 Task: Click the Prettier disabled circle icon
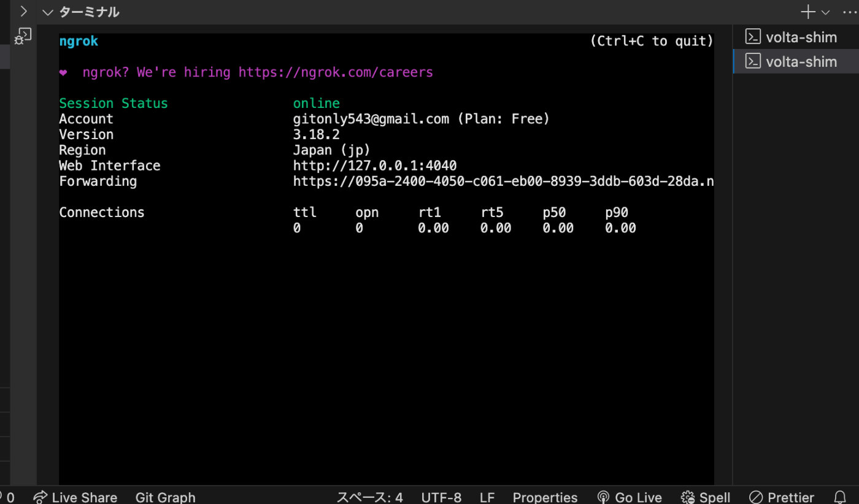(x=756, y=497)
